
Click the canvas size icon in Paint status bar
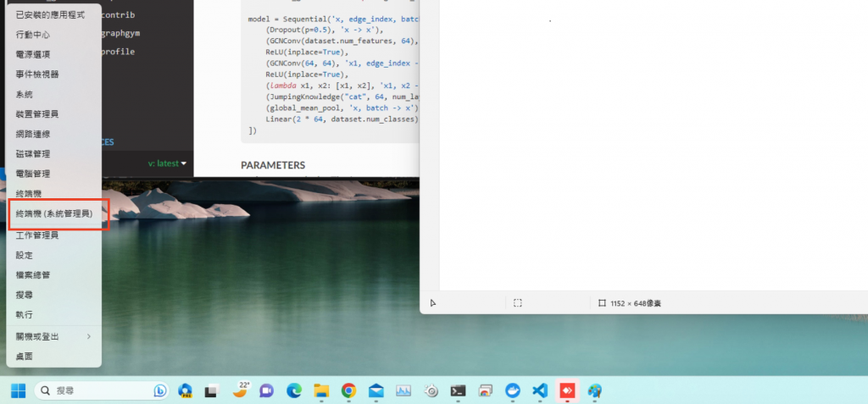[x=603, y=303]
